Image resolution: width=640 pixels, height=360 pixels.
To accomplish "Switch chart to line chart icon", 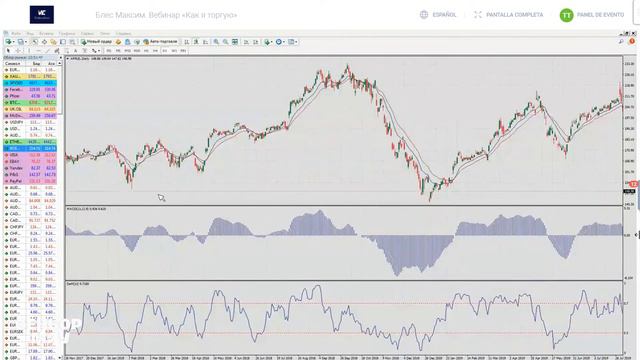I will pos(205,42).
